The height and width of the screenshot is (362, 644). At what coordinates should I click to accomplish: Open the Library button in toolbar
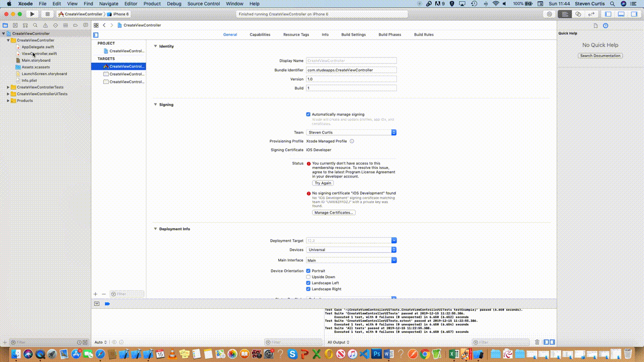tap(550, 14)
